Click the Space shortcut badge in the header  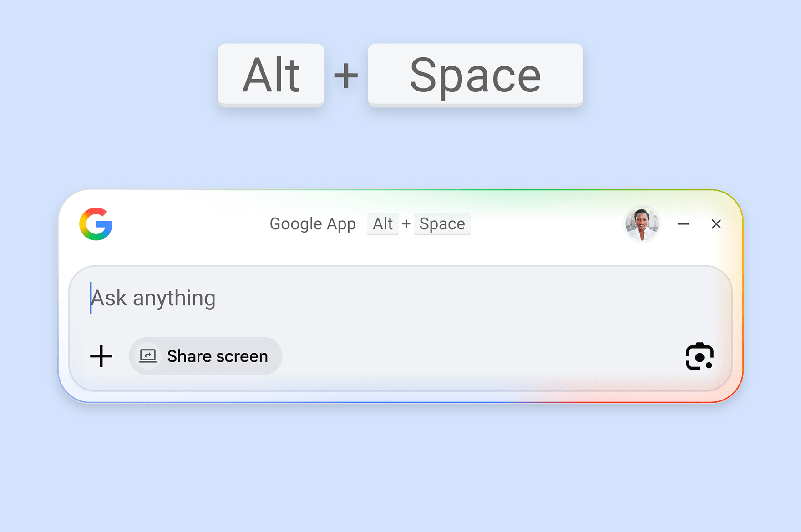[x=442, y=223]
